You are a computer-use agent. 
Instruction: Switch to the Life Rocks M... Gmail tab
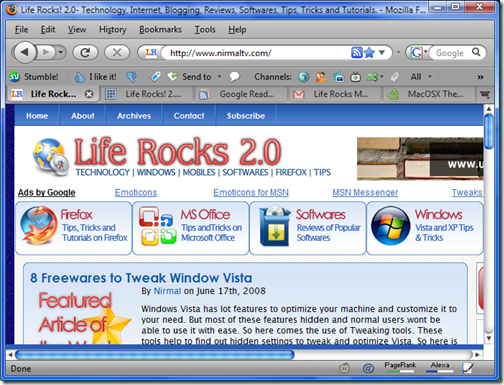(x=335, y=94)
